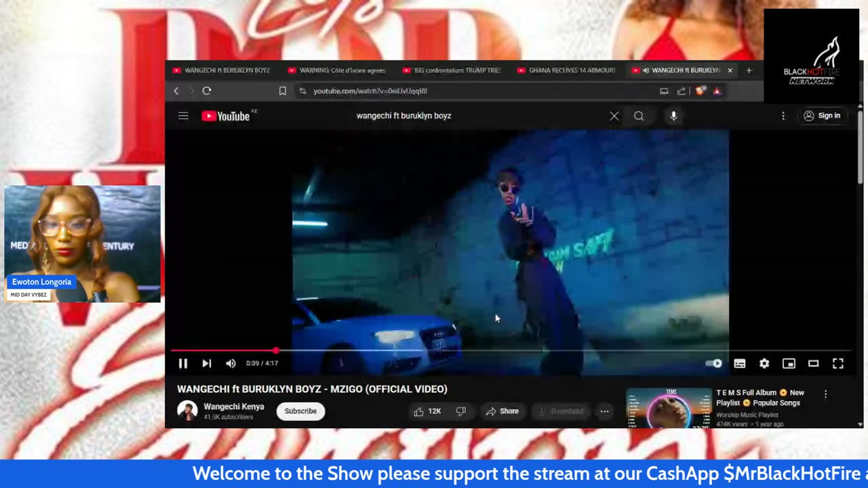Enable theater mode view
Image resolution: width=868 pixels, height=488 pixels.
tap(813, 363)
